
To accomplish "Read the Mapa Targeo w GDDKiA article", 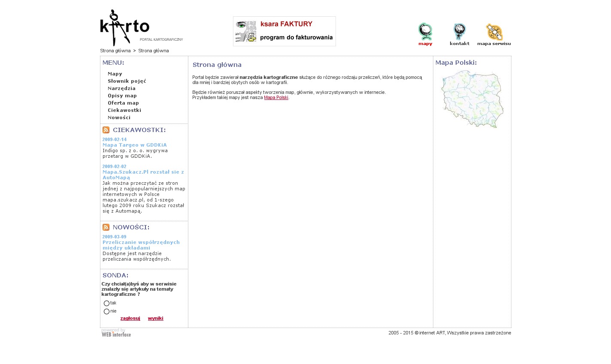I will (x=134, y=145).
